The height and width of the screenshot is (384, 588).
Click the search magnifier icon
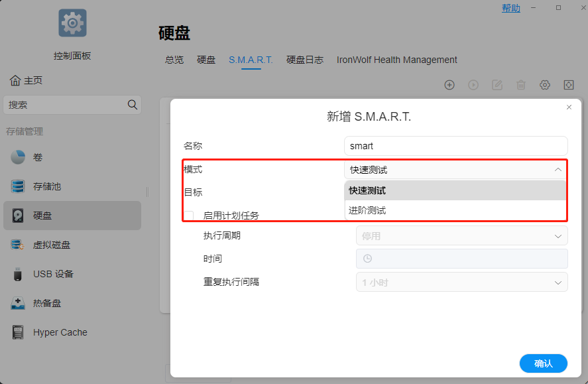(x=133, y=105)
